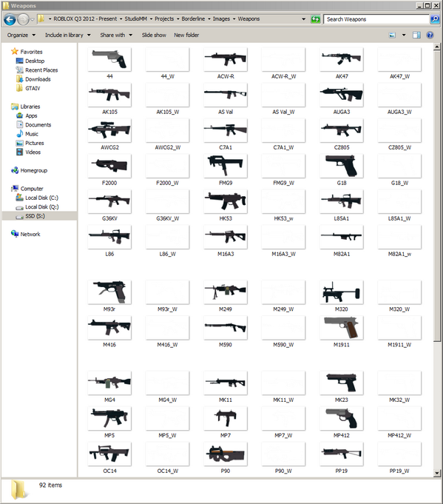Select the M320 launcher image

(342, 292)
